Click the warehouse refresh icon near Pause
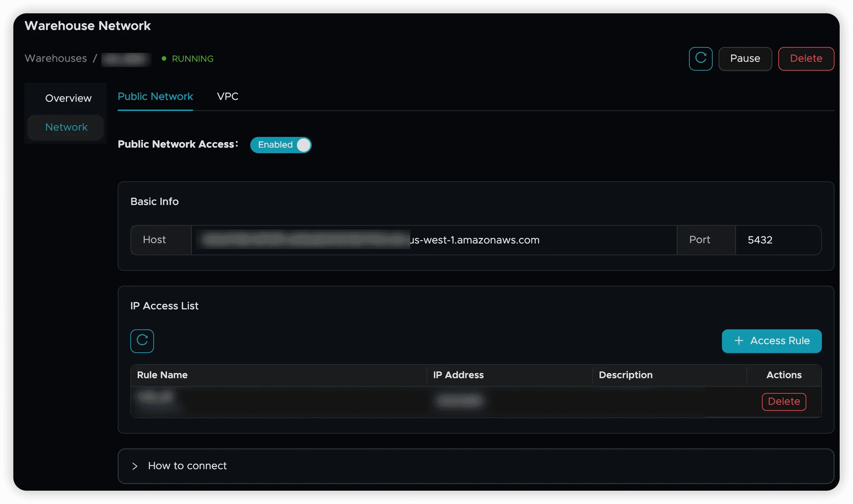Screen dimensions: 853x504 pos(700,58)
